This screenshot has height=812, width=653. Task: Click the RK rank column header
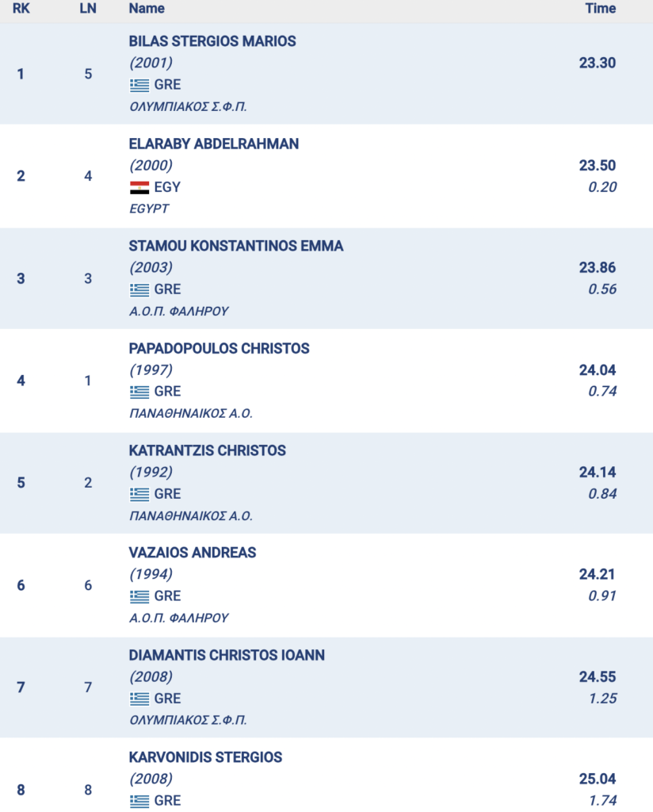(x=21, y=9)
